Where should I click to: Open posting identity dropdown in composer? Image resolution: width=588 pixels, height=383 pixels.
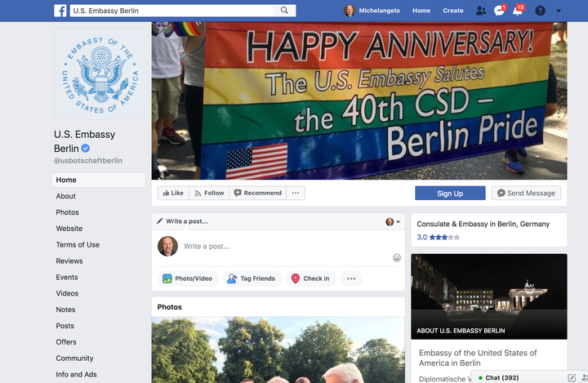[393, 221]
